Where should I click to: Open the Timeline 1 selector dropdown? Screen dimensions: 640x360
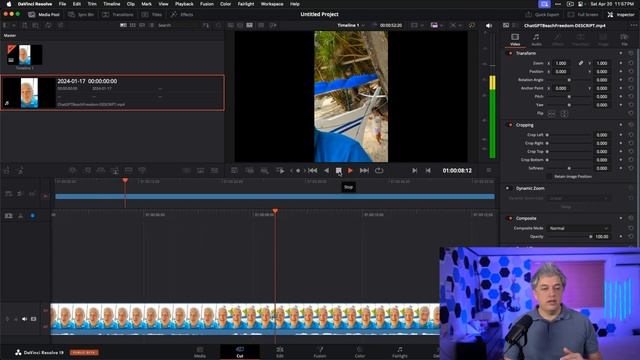[351, 25]
